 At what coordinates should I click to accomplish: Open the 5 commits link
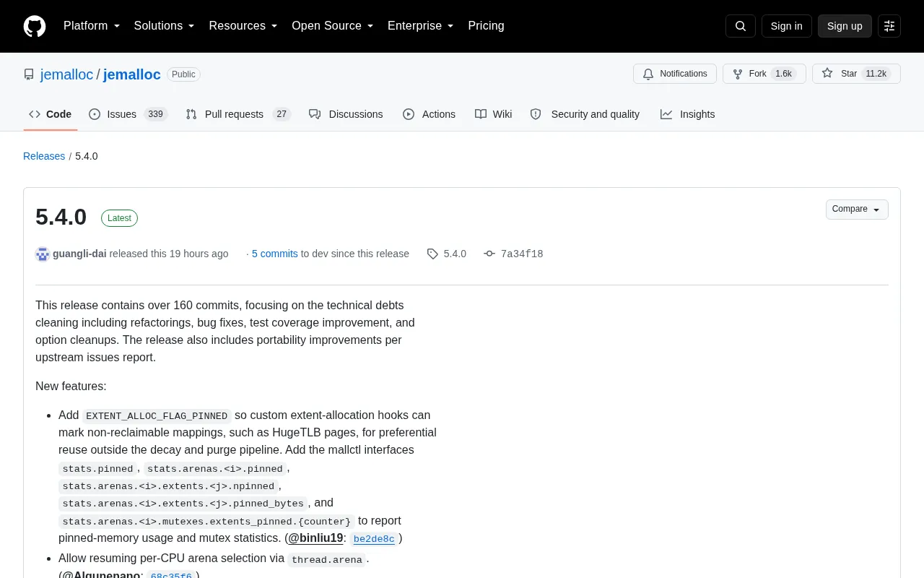tap(275, 254)
